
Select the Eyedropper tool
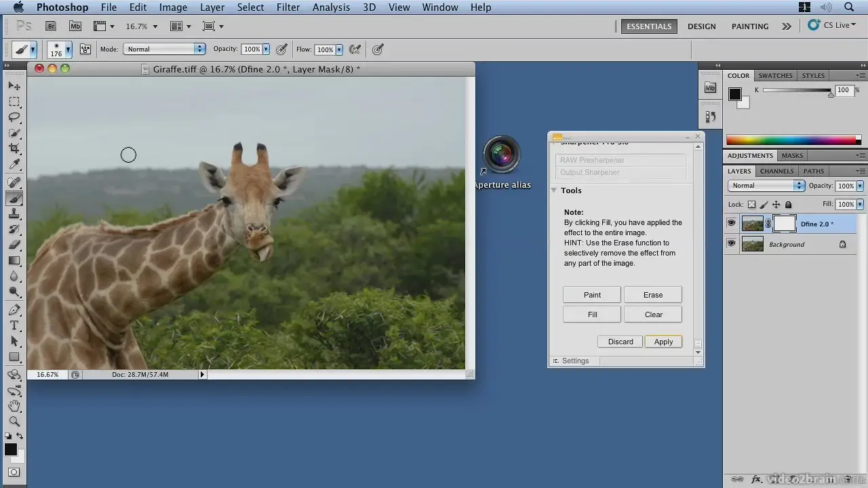point(14,164)
